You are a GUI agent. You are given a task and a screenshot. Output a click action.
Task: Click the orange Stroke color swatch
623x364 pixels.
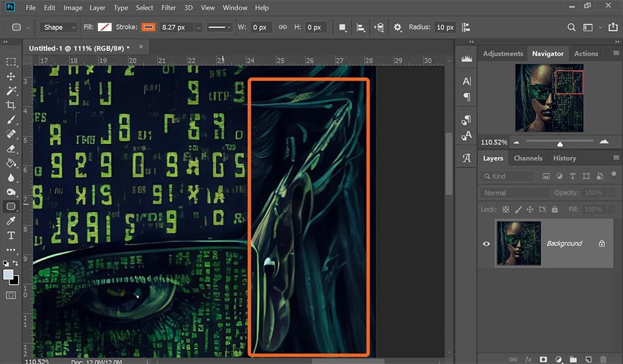click(149, 27)
